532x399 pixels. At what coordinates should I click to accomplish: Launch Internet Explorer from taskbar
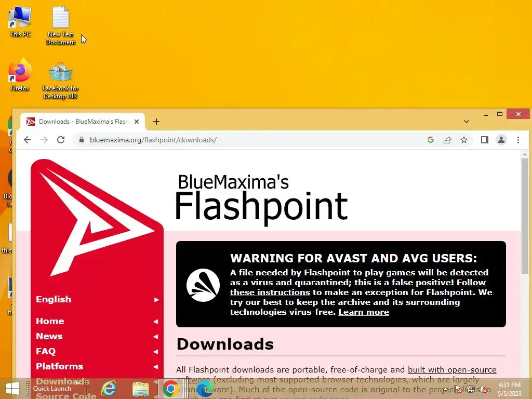point(109,389)
